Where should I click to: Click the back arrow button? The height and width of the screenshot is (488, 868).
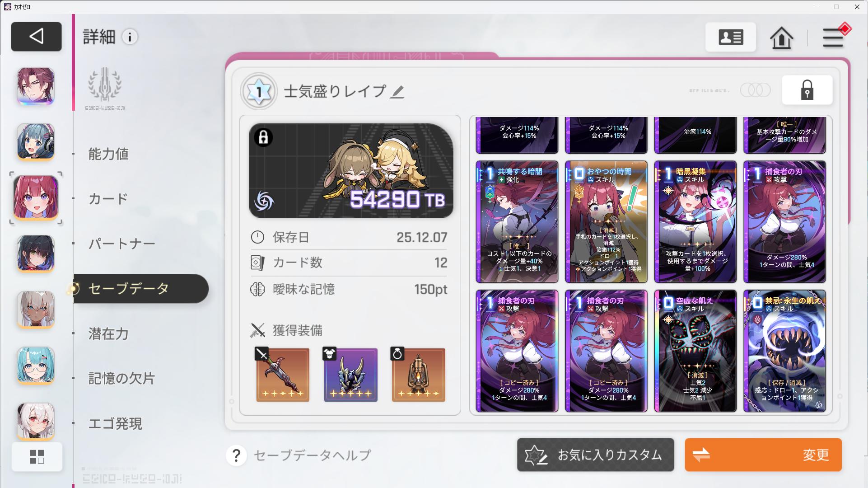tap(36, 36)
